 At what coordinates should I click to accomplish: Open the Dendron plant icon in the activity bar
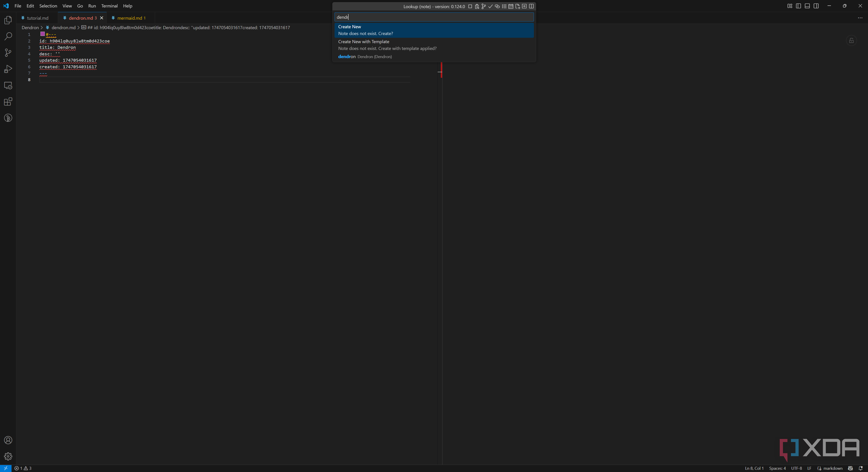(8, 118)
